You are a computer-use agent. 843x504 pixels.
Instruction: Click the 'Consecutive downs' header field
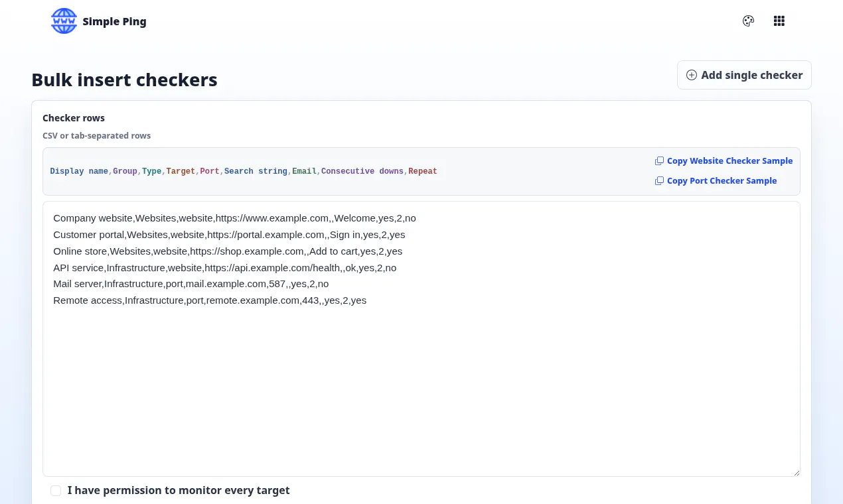362,172
